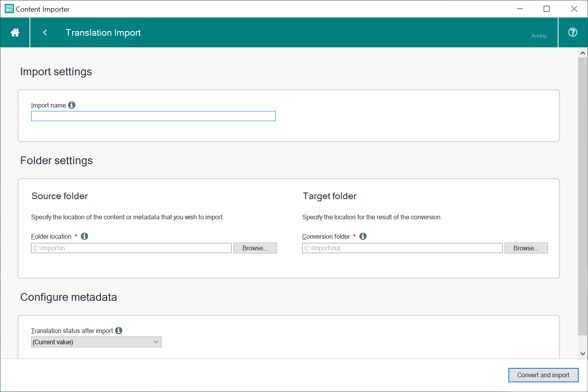Viewport: 588px width, 392px height.
Task: Click the Folder location path field
Action: [131, 248]
